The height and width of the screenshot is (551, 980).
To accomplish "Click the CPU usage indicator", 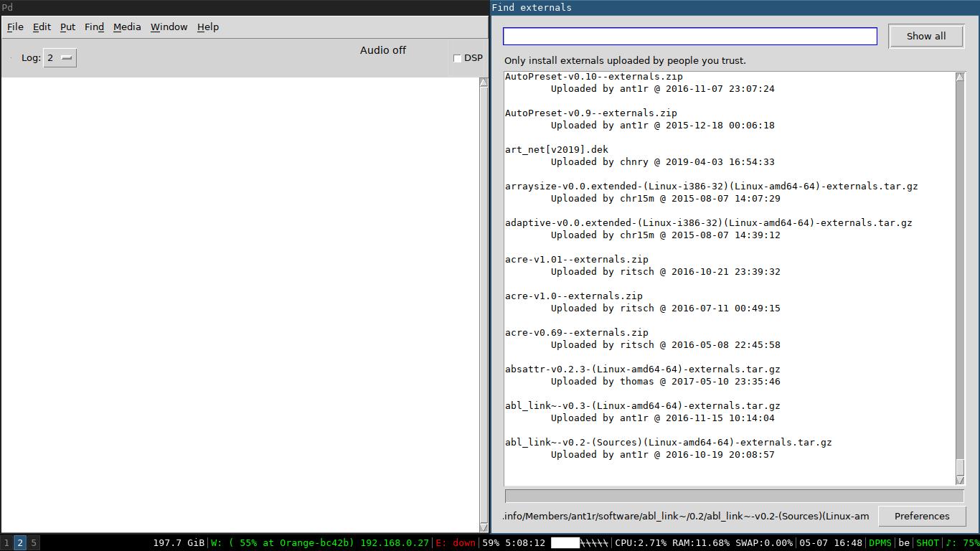I will 641,543.
